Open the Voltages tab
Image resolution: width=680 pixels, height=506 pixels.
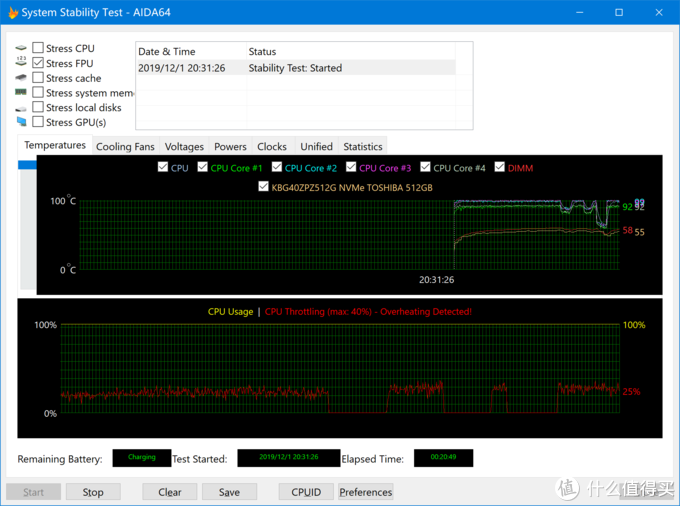pyautogui.click(x=184, y=147)
